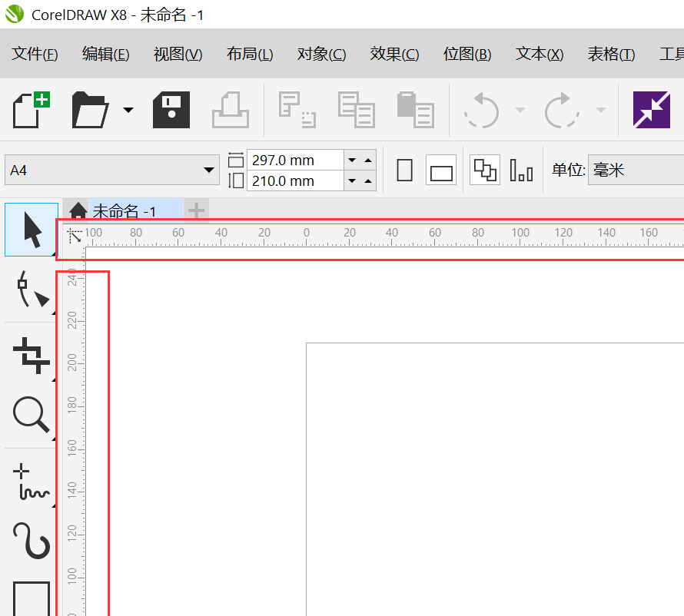Select the Shape tool
The image size is (684, 616).
tap(31, 292)
